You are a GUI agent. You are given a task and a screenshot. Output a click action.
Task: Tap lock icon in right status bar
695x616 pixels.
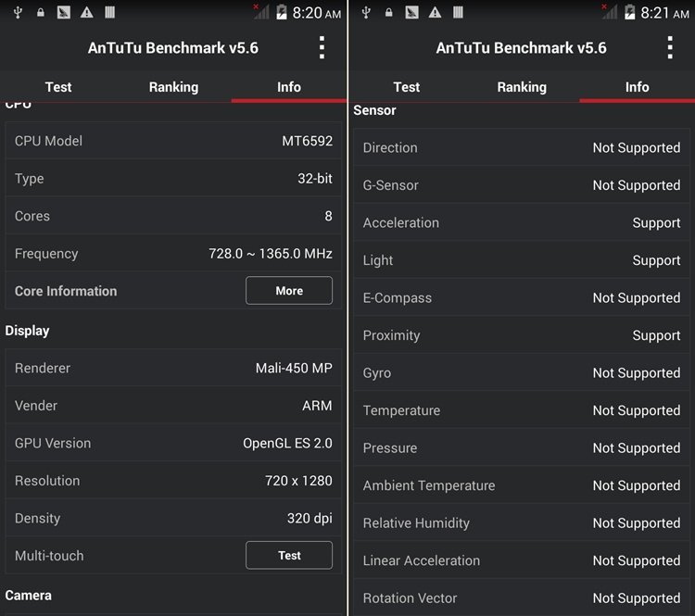388,13
